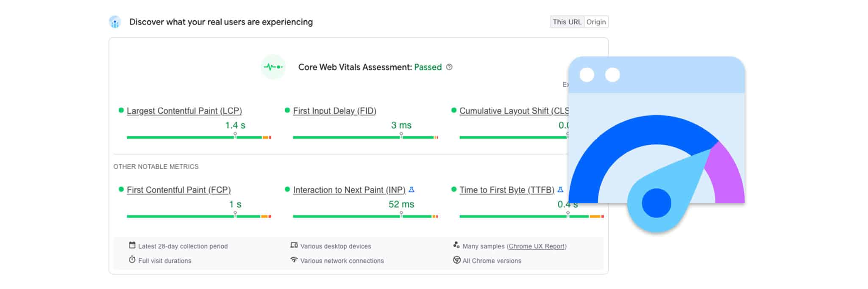Open the First Contentful Paint (FCP) link
The width and height of the screenshot is (868, 289).
(x=178, y=190)
